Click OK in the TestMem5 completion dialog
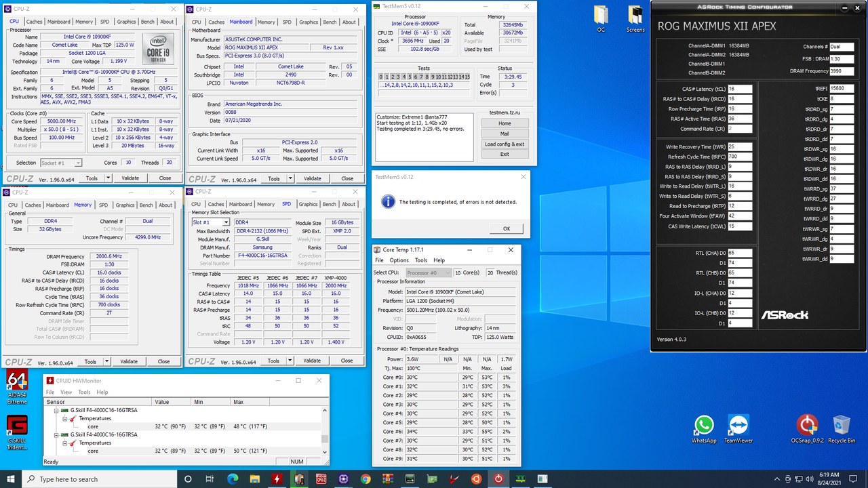This screenshot has width=868, height=488. (506, 228)
